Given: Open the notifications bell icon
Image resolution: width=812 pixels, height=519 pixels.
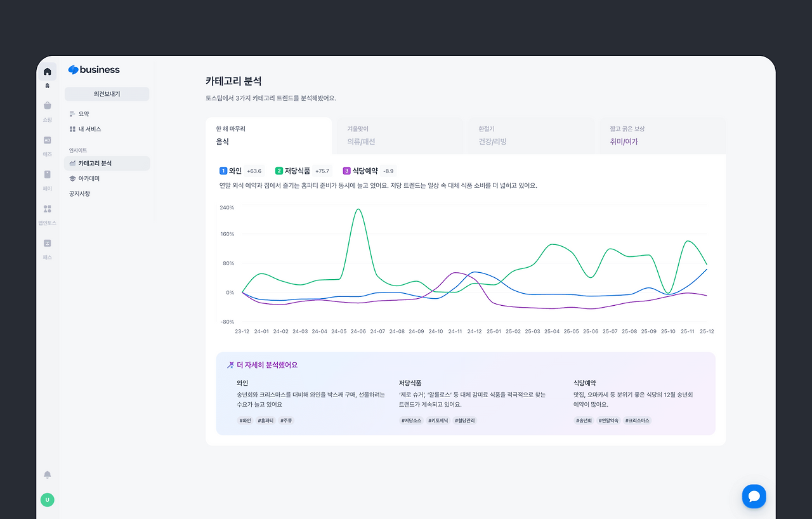Looking at the screenshot, I should (47, 475).
